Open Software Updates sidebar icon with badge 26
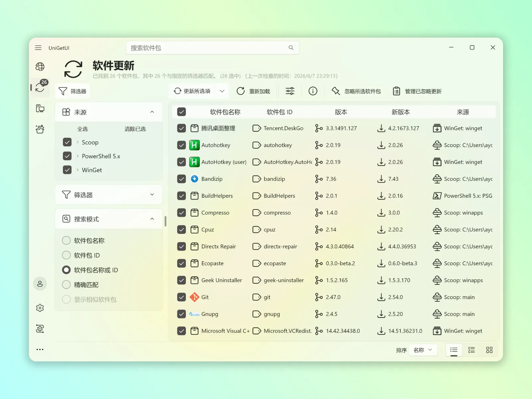532x399 pixels. 40,87
